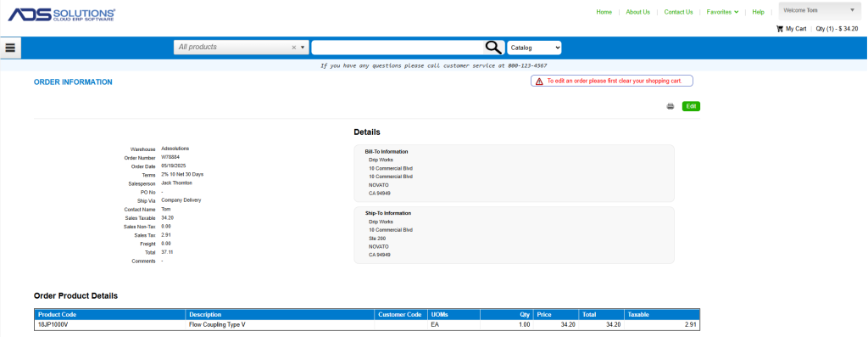Click the customer service phone notice
This screenshot has width=868, height=337.
[433, 65]
